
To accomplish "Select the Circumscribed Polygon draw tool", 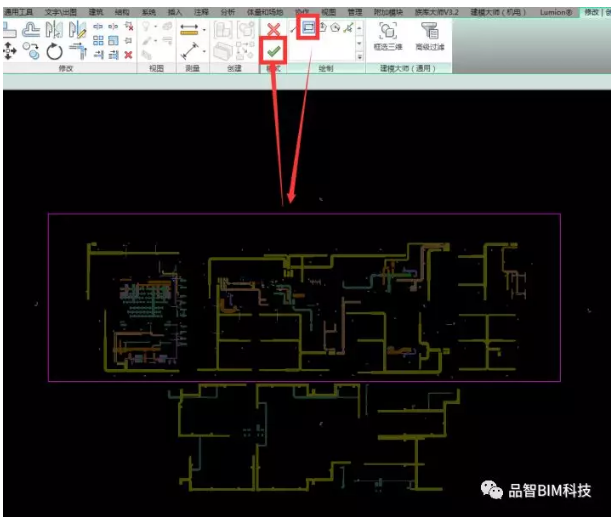I will tap(335, 27).
